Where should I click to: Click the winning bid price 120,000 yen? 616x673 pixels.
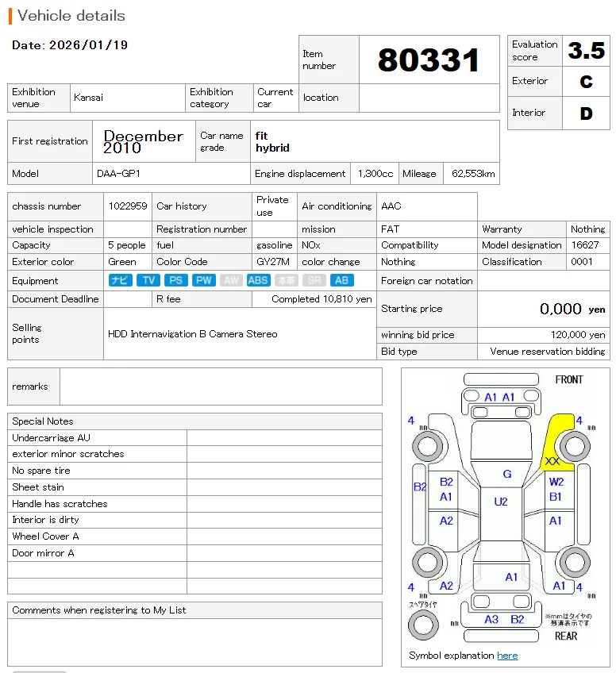click(x=578, y=335)
